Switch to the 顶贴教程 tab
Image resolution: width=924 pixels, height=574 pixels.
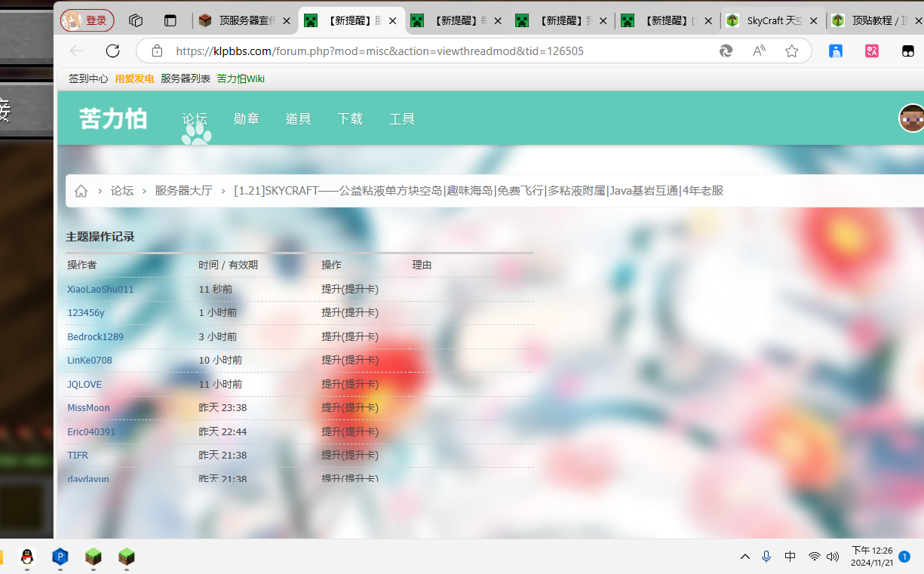click(x=875, y=20)
